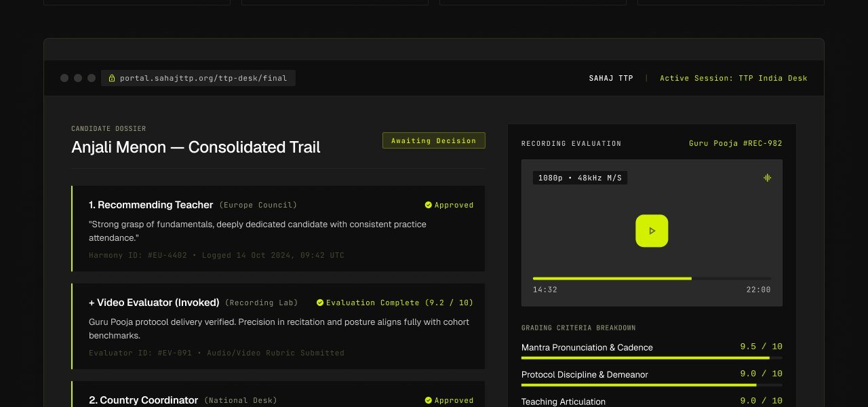Click the "9.0 / 10" Protocol Discipline score
868x407 pixels.
[x=762, y=374]
